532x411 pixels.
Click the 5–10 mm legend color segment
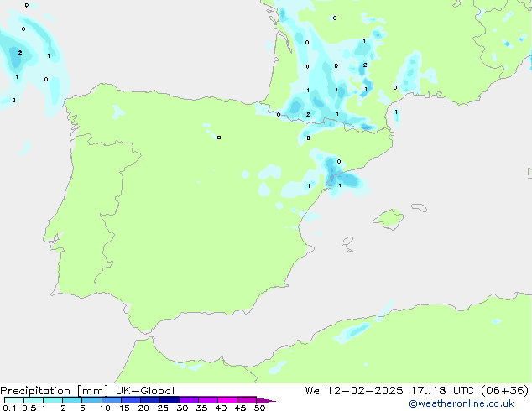tap(91, 400)
